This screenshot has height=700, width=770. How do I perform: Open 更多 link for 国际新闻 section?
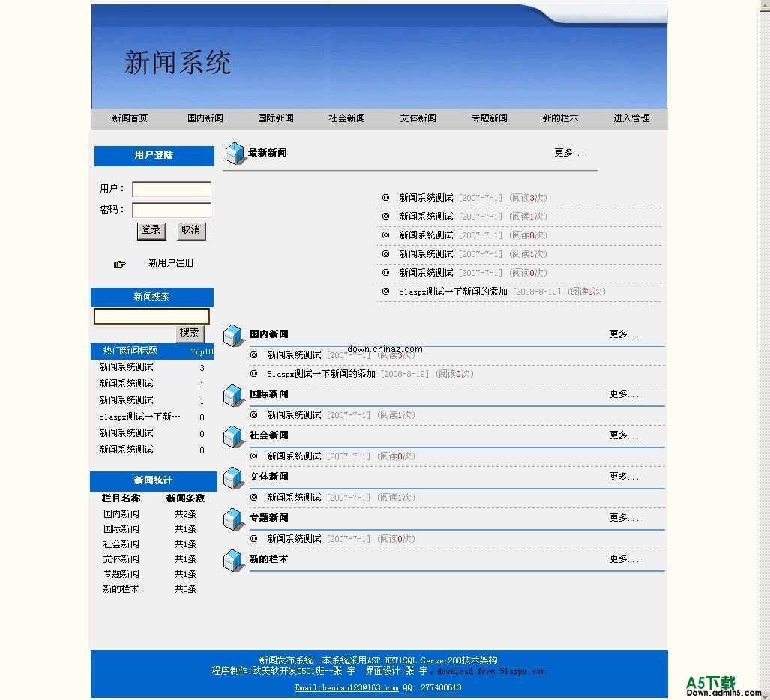pos(624,394)
